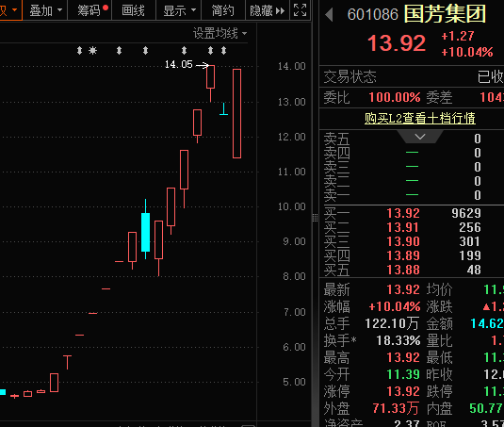The height and width of the screenshot is (427, 504).
Task: Click the 涨停 limit-up price 13.92
Action: point(403,391)
